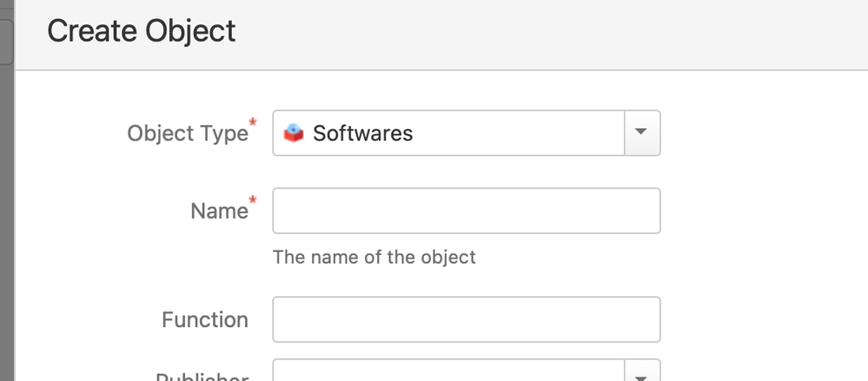Focus the Name input field
Viewport: 868px width, 381px height.
click(466, 211)
